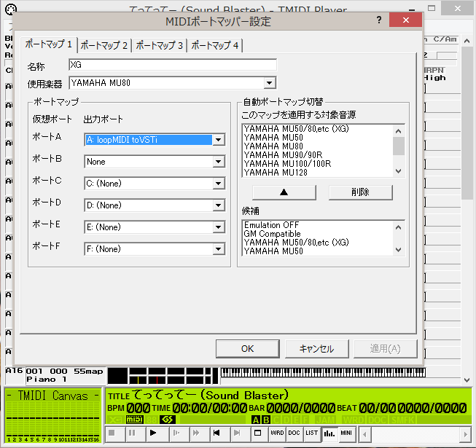476x448 pixels.
Task: Close the MIDI port mapper dialog
Action: click(405, 20)
